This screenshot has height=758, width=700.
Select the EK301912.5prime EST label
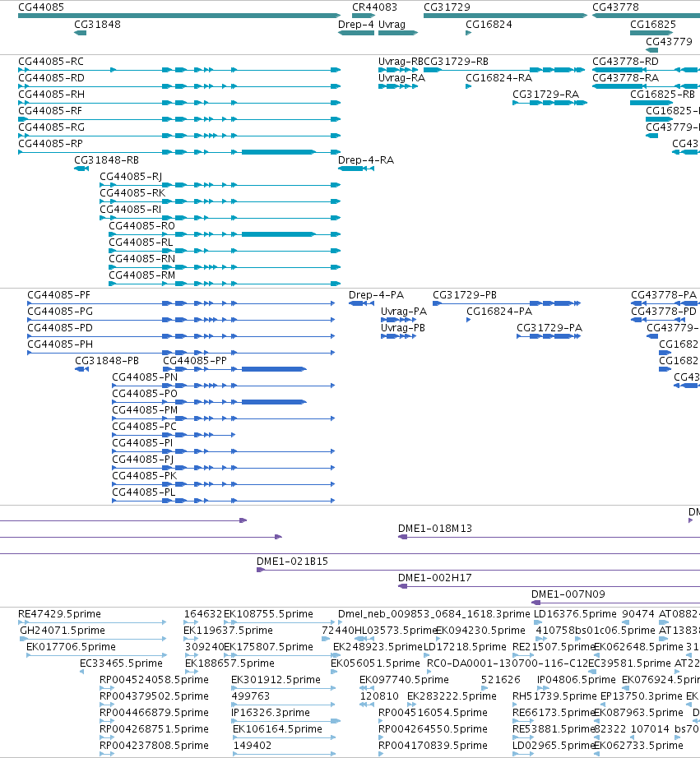pos(276,680)
